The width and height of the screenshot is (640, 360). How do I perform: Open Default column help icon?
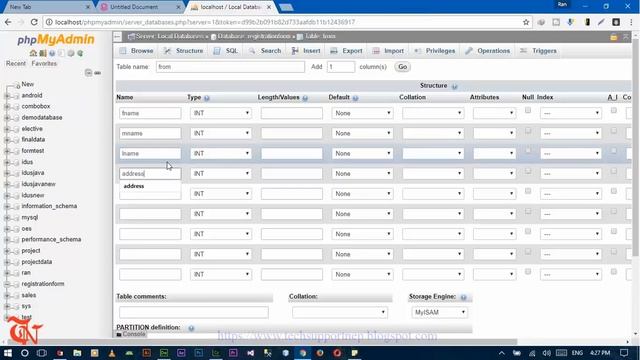(356, 98)
